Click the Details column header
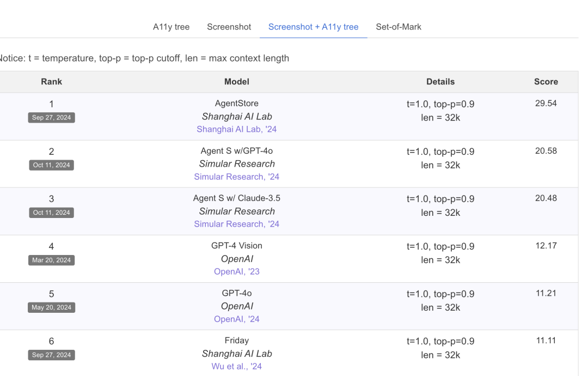 [x=440, y=82]
